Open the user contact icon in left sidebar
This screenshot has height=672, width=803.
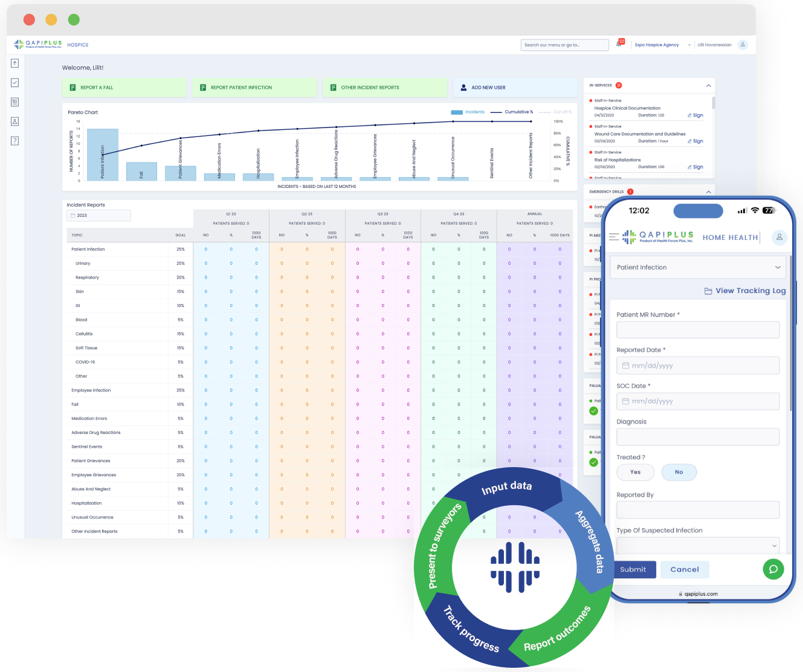pyautogui.click(x=15, y=121)
